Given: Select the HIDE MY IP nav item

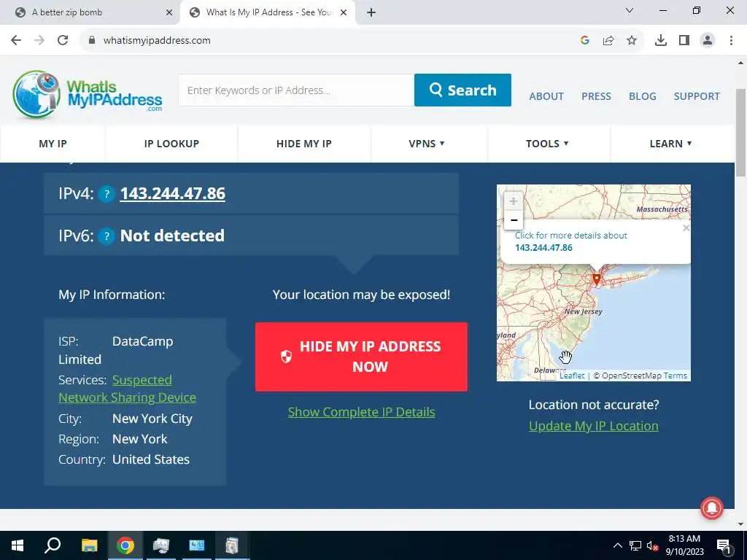Looking at the screenshot, I should (304, 144).
